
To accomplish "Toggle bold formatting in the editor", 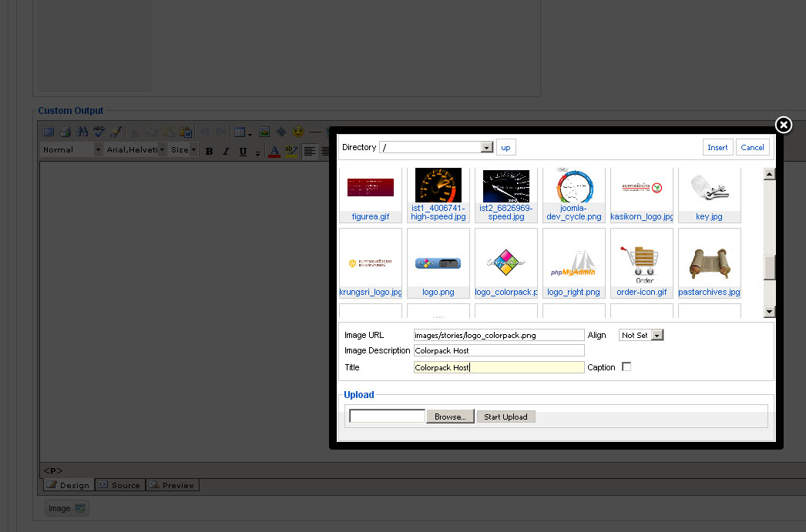I will tap(209, 151).
